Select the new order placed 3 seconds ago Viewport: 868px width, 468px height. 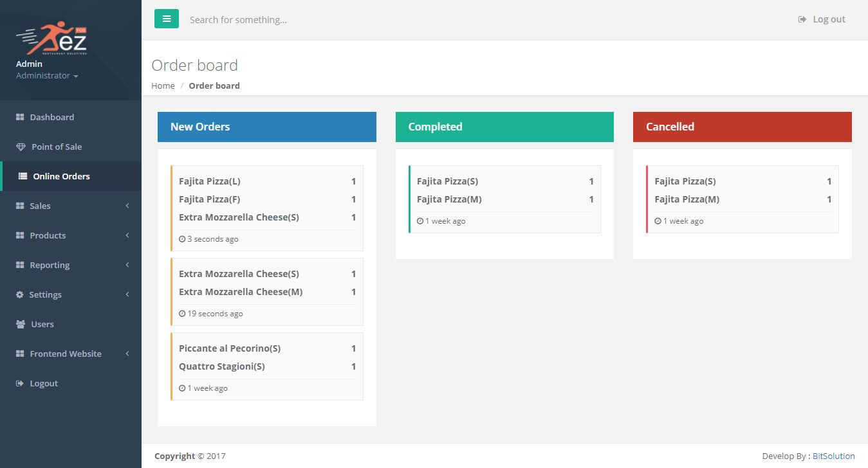pos(267,208)
